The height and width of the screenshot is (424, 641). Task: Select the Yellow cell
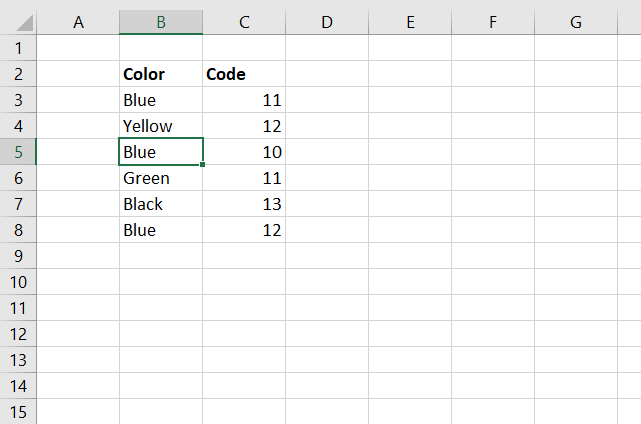[x=161, y=126]
